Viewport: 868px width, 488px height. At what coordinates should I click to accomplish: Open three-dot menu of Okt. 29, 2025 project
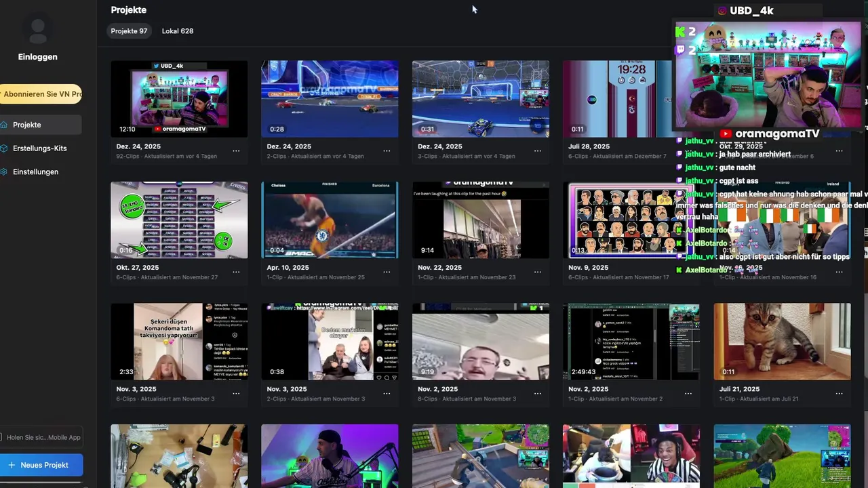tap(839, 150)
